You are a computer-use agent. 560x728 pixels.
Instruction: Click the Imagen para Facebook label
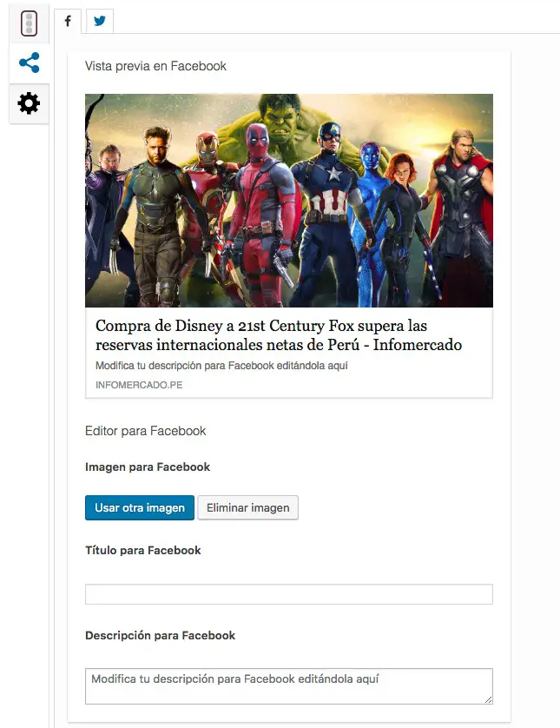click(x=148, y=467)
